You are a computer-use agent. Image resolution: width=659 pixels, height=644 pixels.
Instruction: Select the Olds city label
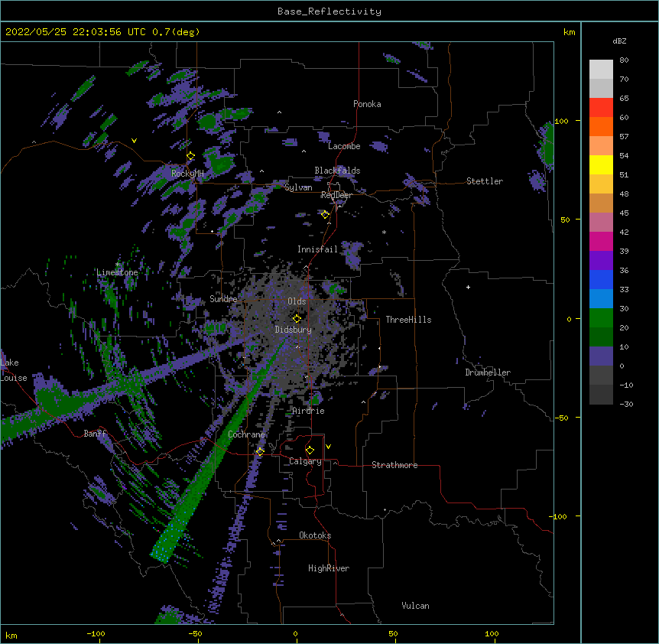[x=297, y=301]
